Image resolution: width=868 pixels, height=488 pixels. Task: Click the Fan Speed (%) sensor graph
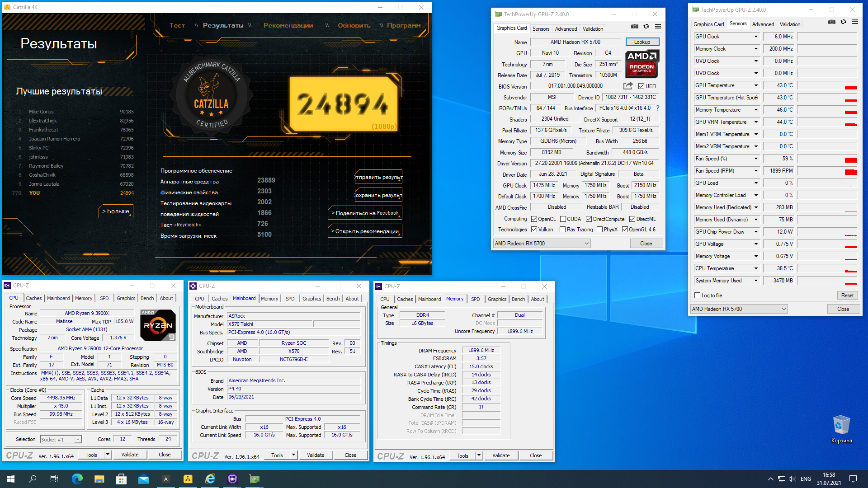pos(827,159)
